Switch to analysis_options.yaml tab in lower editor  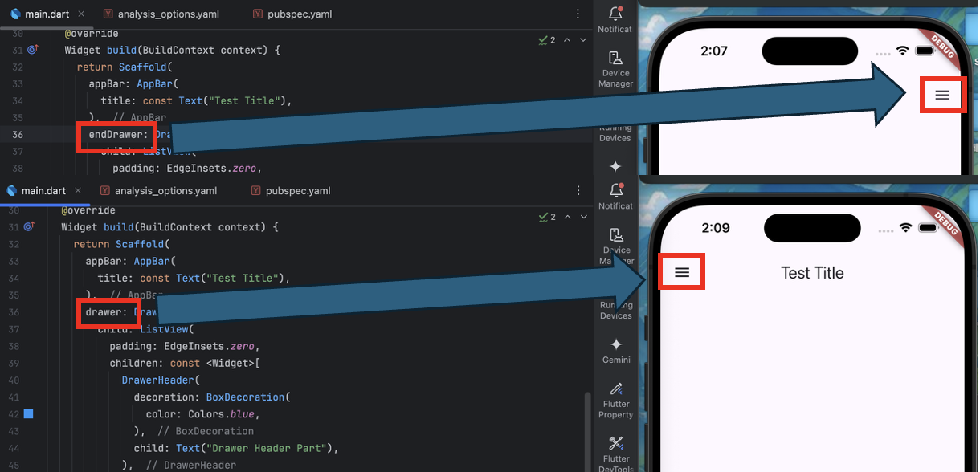coord(158,191)
